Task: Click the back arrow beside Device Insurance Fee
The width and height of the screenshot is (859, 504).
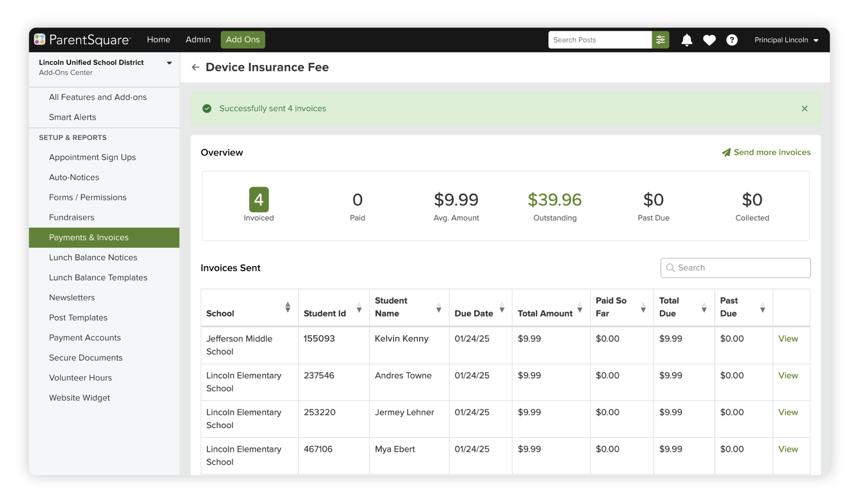Action: tap(196, 67)
